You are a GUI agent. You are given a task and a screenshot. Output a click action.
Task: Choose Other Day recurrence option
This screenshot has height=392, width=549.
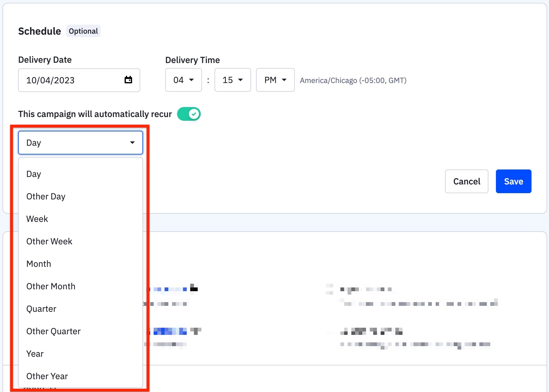(x=46, y=196)
